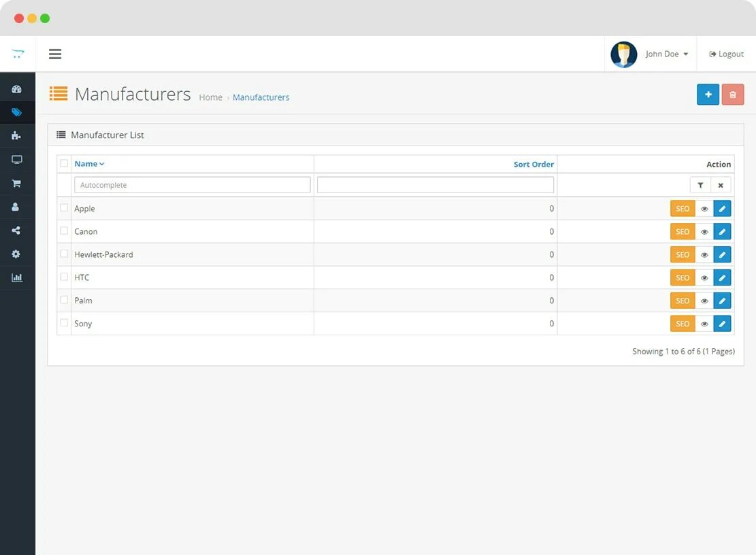This screenshot has width=756, height=555.
Task: Open the John Doe user dropdown
Action: pos(665,54)
